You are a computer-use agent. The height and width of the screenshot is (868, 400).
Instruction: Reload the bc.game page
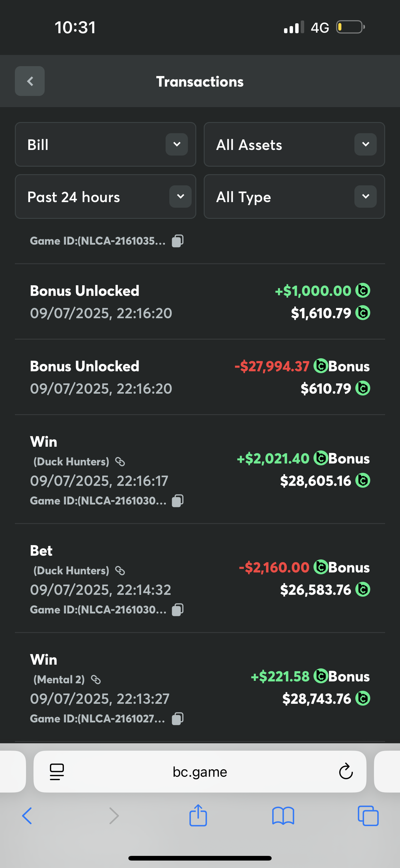(x=345, y=772)
